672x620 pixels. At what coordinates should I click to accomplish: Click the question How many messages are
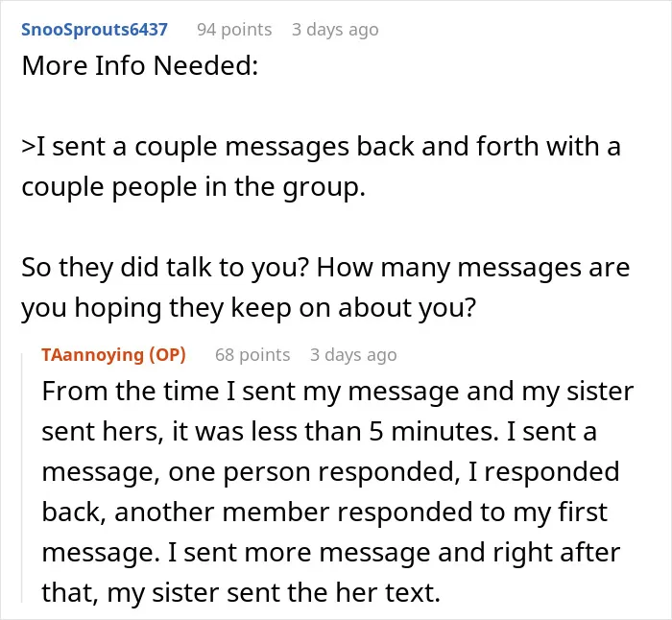pyautogui.click(x=473, y=268)
